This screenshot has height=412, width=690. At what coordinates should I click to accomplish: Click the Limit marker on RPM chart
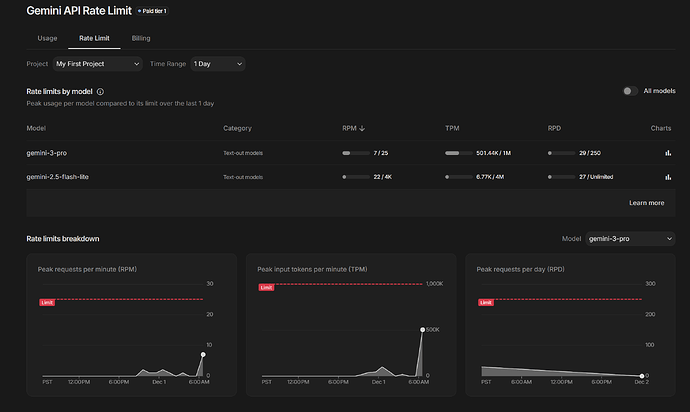click(x=47, y=302)
